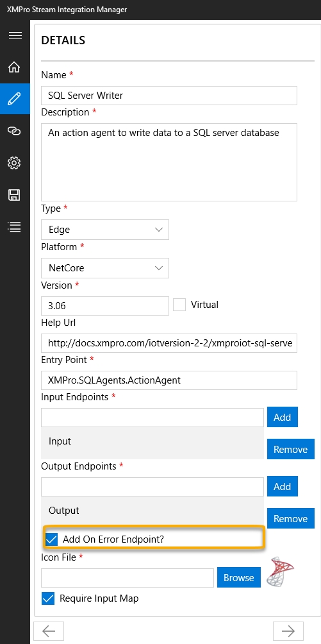
Task: Uncheck Add On Error Endpoint checkbox
Action: click(x=51, y=539)
